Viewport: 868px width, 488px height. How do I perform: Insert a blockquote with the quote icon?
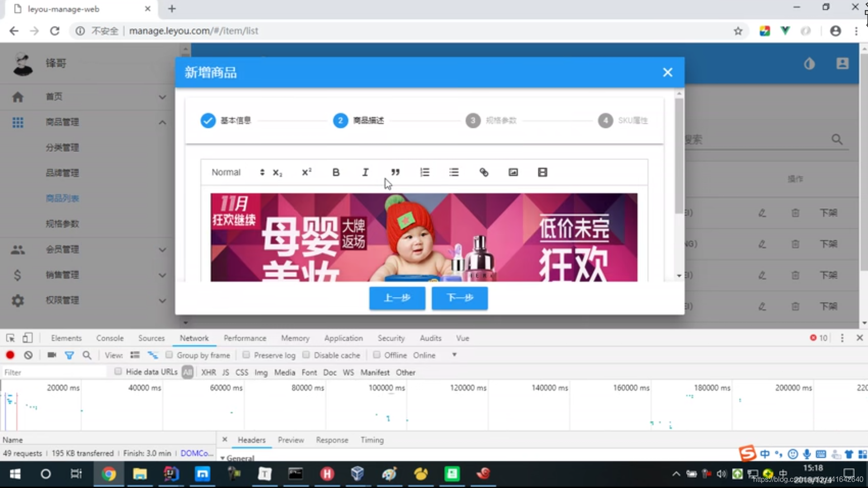pos(395,172)
